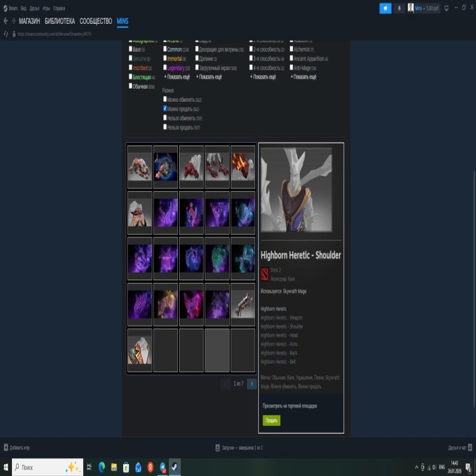This screenshot has height=476, width=476.
Task: Open the БИБЛИОТЕКА tab
Action: [59, 21]
